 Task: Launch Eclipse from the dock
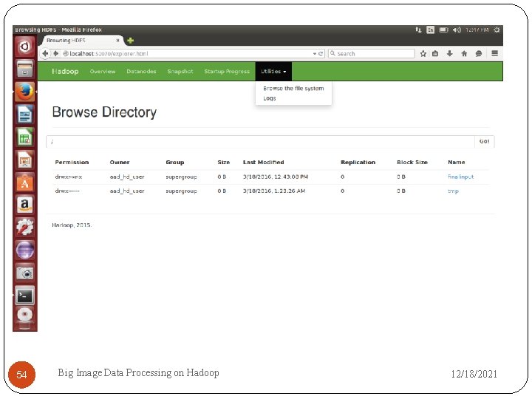(x=25, y=250)
